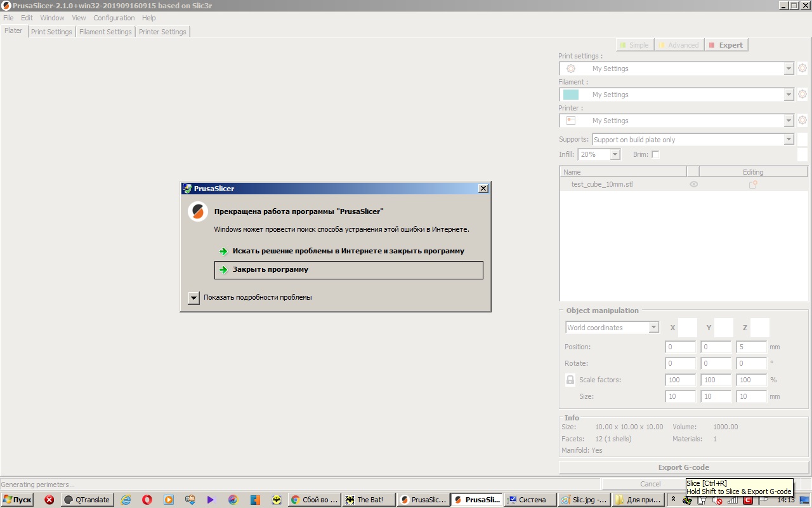Viewport: 812px width, 508px height.
Task: Click the filament color swatch
Action: [x=571, y=95]
